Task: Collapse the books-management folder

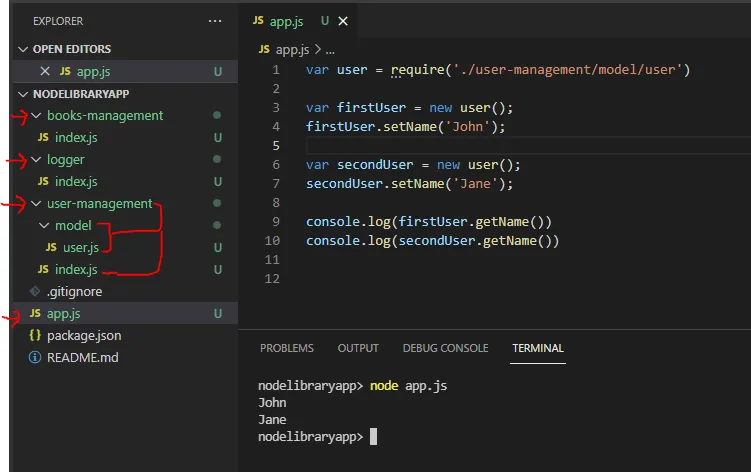Action: click(38, 116)
